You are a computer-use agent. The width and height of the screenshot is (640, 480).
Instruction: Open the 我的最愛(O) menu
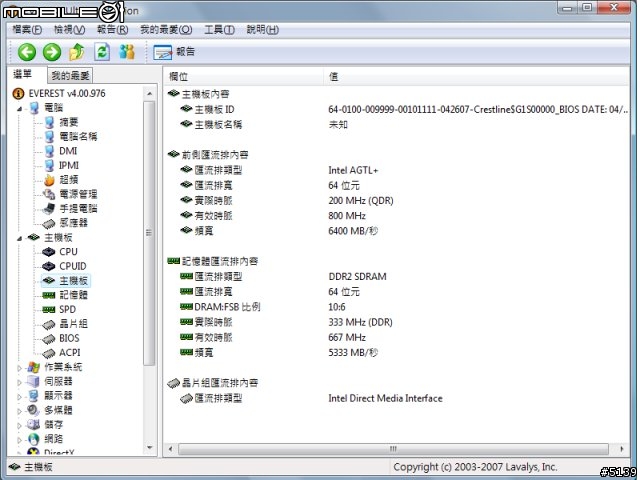pyautogui.click(x=166, y=29)
